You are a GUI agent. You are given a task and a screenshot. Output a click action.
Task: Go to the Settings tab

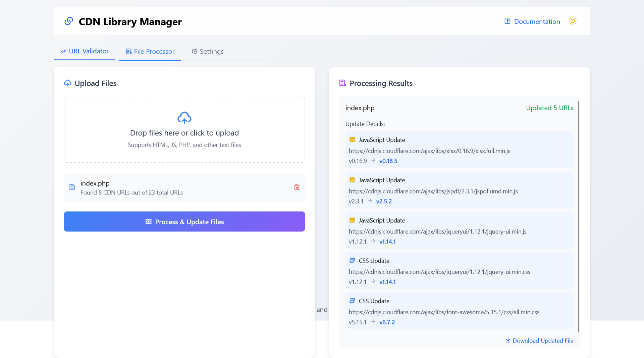(x=208, y=52)
